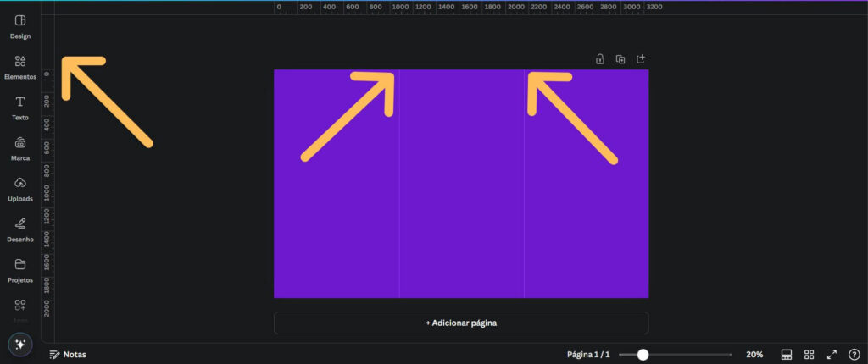This screenshot has width=868, height=364.
Task: Open the 20% zoom level dropdown
Action: [x=754, y=355]
